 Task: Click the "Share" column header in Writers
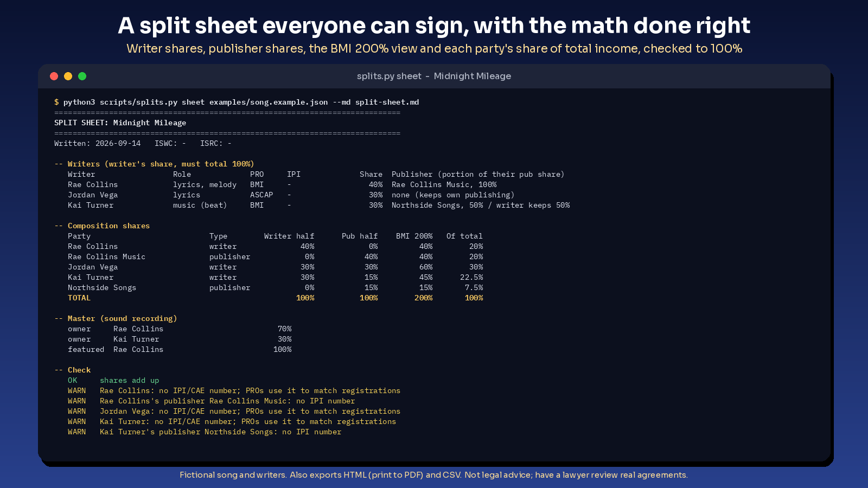371,174
